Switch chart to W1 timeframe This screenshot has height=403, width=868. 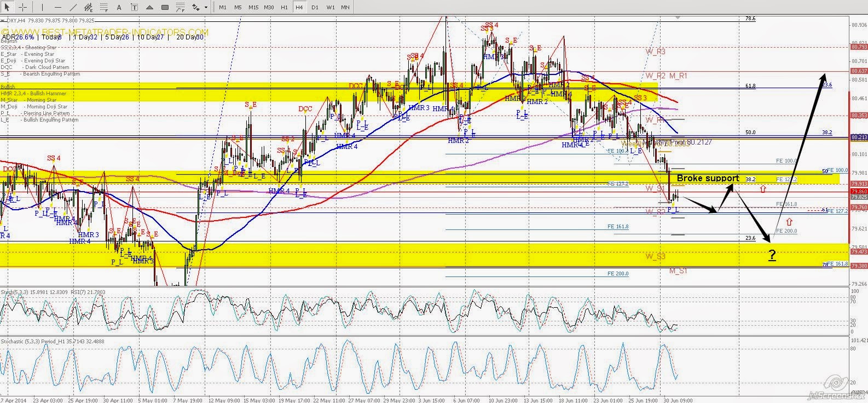pyautogui.click(x=330, y=7)
